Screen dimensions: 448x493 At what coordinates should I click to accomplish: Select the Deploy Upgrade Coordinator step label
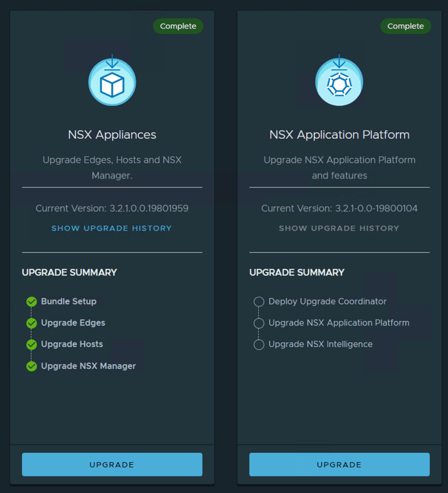pos(328,301)
